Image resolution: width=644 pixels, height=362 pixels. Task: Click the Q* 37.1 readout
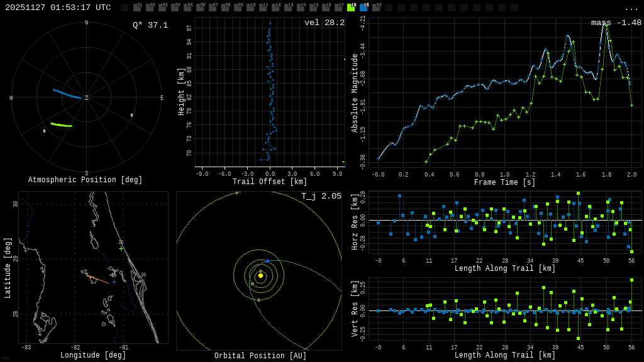coord(150,25)
